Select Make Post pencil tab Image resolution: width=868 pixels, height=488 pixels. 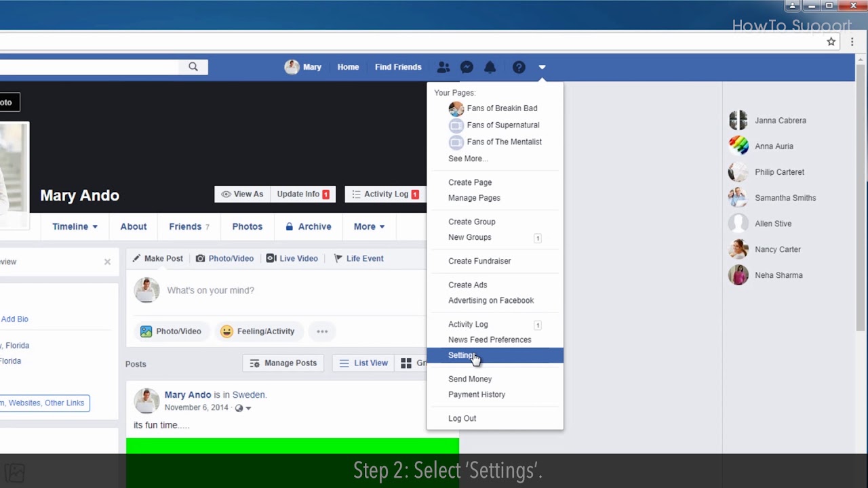coord(157,258)
